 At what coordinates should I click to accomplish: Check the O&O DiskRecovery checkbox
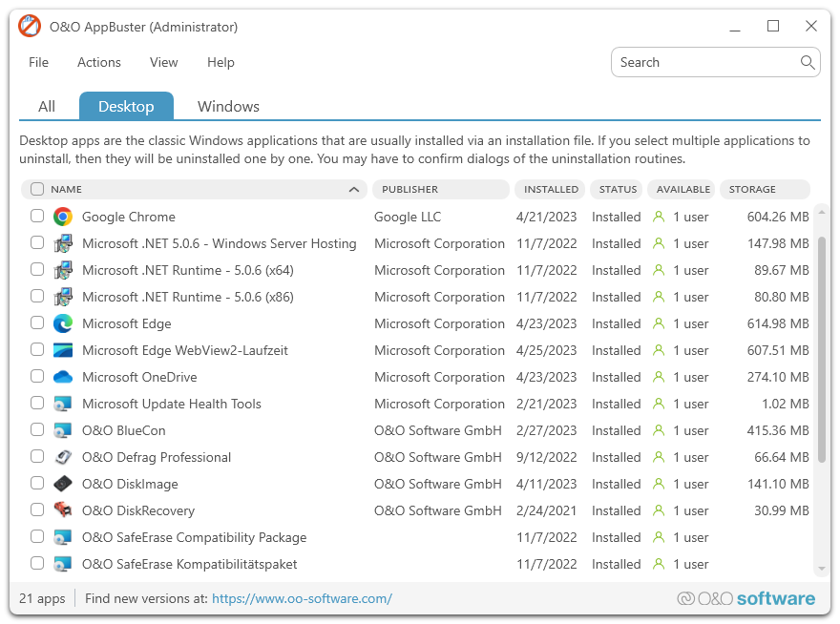[37, 510]
